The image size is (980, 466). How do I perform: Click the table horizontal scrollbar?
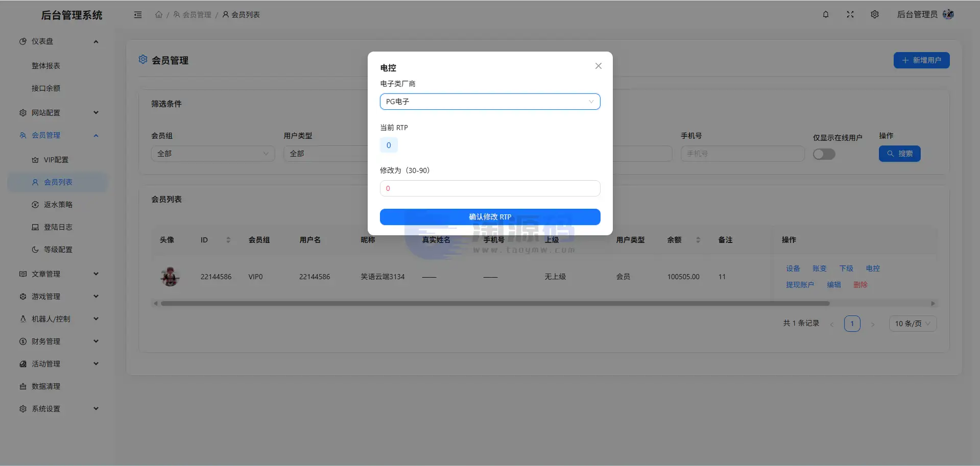tap(495, 304)
